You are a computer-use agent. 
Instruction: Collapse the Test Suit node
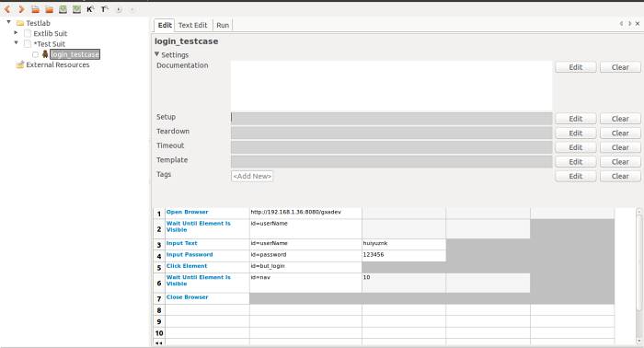tap(16, 42)
